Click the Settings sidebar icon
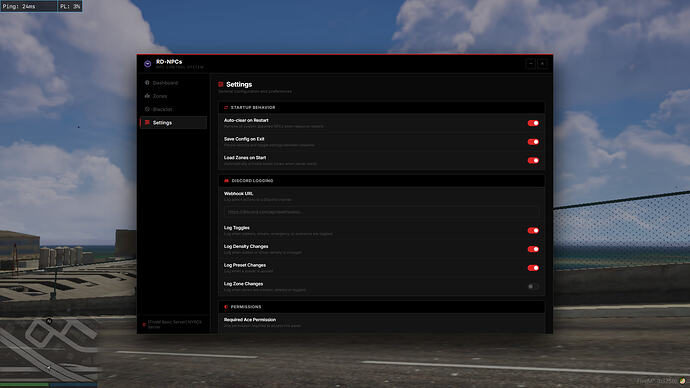 (147, 122)
